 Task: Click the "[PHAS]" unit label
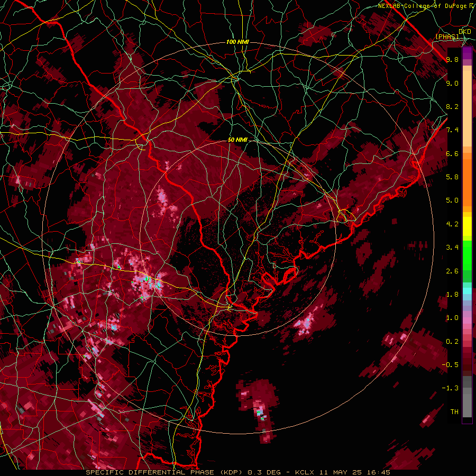pyautogui.click(x=447, y=37)
